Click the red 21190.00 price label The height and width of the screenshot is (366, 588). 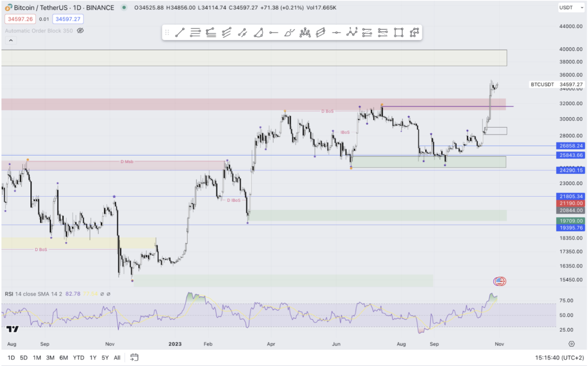coord(571,204)
